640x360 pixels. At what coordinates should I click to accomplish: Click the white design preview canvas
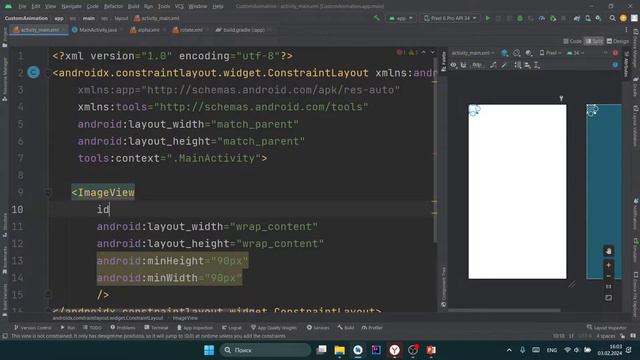(517, 192)
